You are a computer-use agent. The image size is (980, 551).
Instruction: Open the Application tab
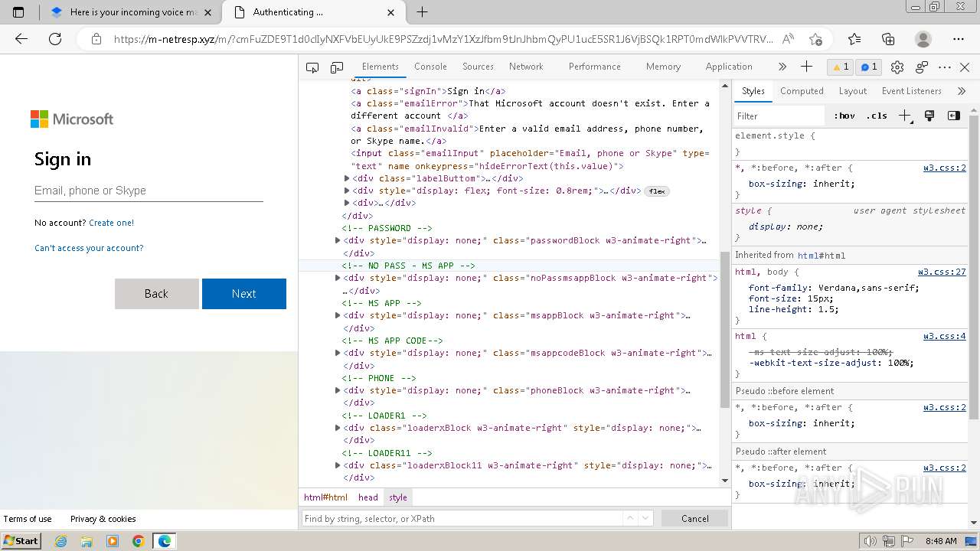729,67
